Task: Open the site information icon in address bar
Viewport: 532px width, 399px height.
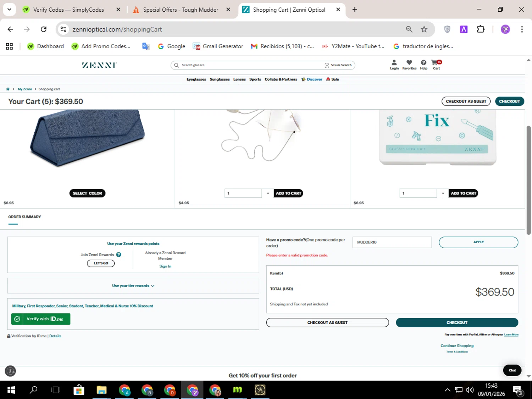Action: [x=63, y=29]
